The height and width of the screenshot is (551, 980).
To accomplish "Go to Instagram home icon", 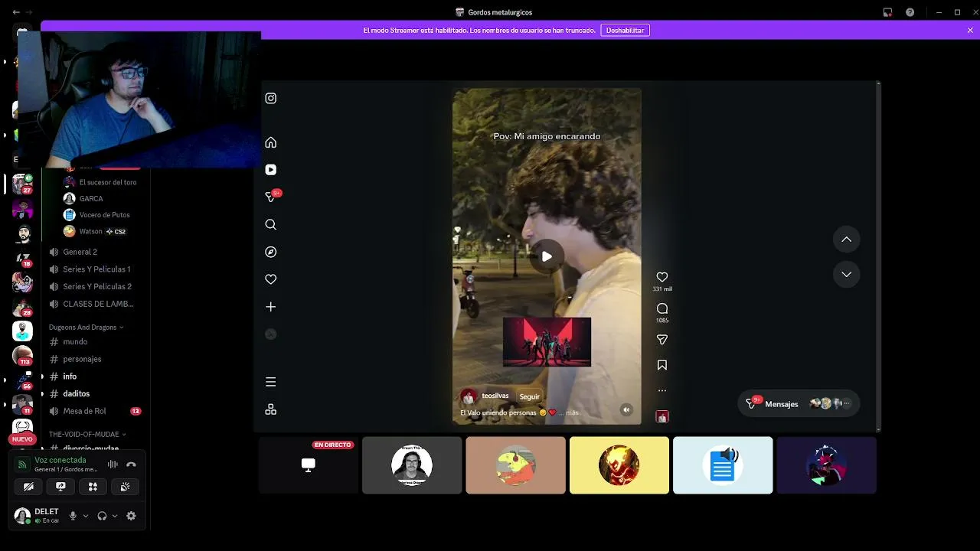I will [x=270, y=142].
